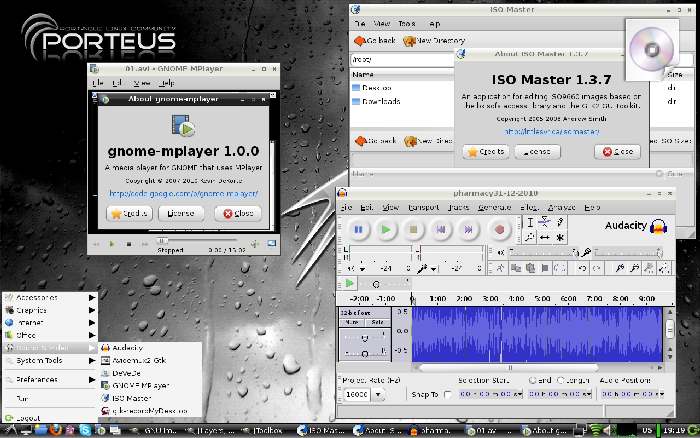Click Credits in ISO Master About dialog

pyautogui.click(x=487, y=152)
